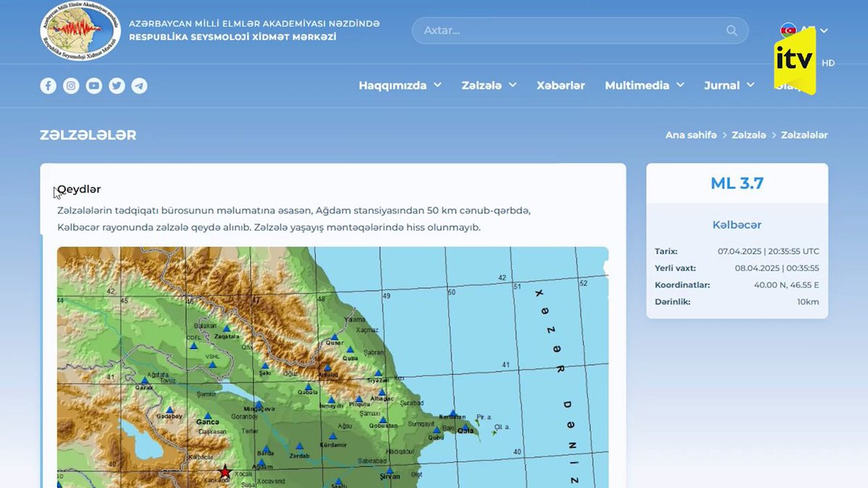This screenshot has height=488, width=868.
Task: Click the Nardaran station triangle on map
Action: click(x=453, y=412)
